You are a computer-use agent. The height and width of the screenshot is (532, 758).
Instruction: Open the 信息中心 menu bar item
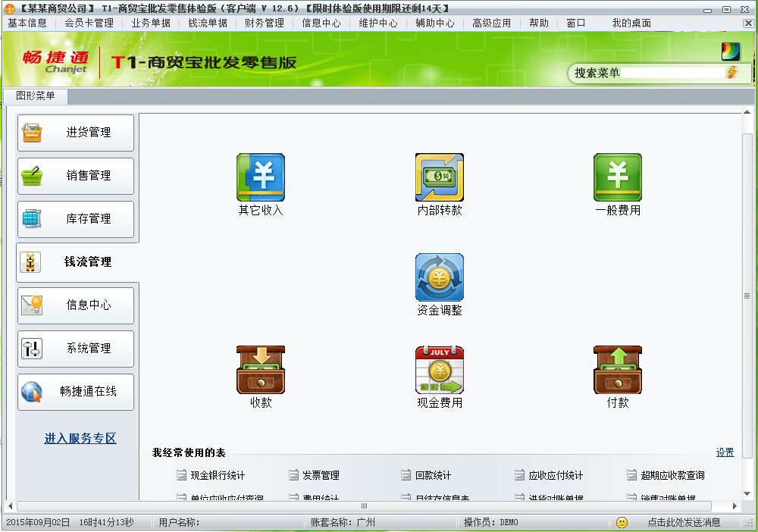coord(321,23)
